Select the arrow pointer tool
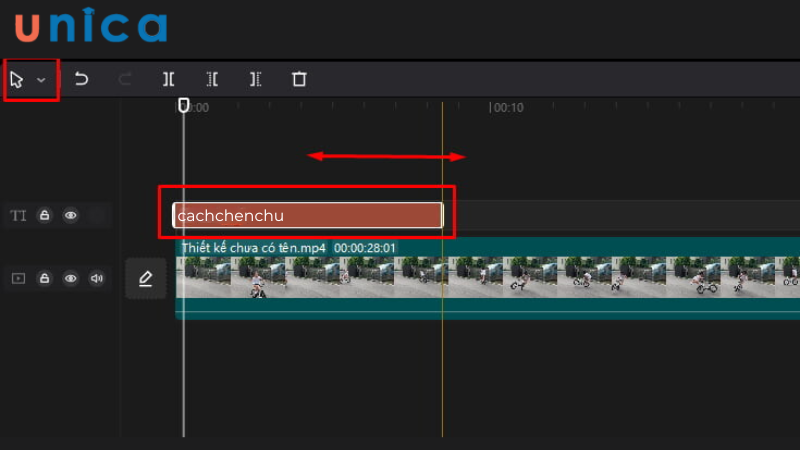This screenshot has width=800, height=450. click(x=16, y=80)
